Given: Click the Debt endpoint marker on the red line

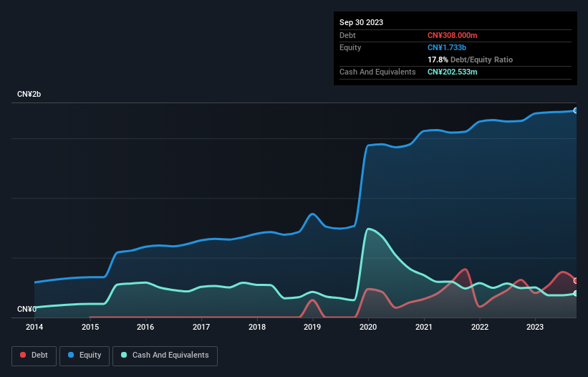Looking at the screenshot, I should click(x=576, y=280).
